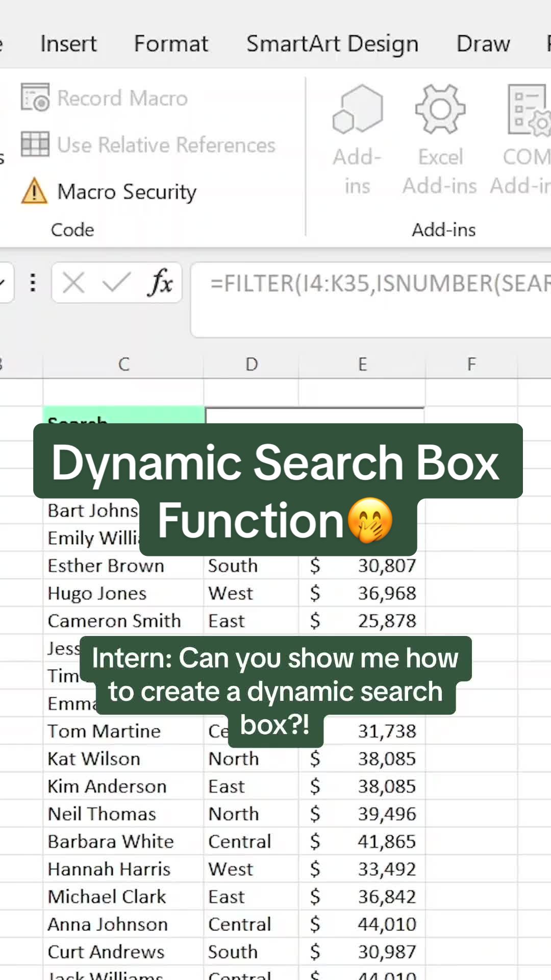551x980 pixels.
Task: Click the Record Macro label
Action: click(122, 98)
